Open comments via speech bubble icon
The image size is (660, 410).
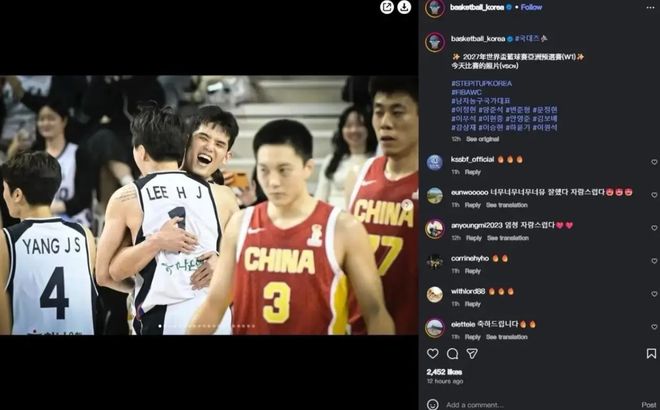point(452,354)
